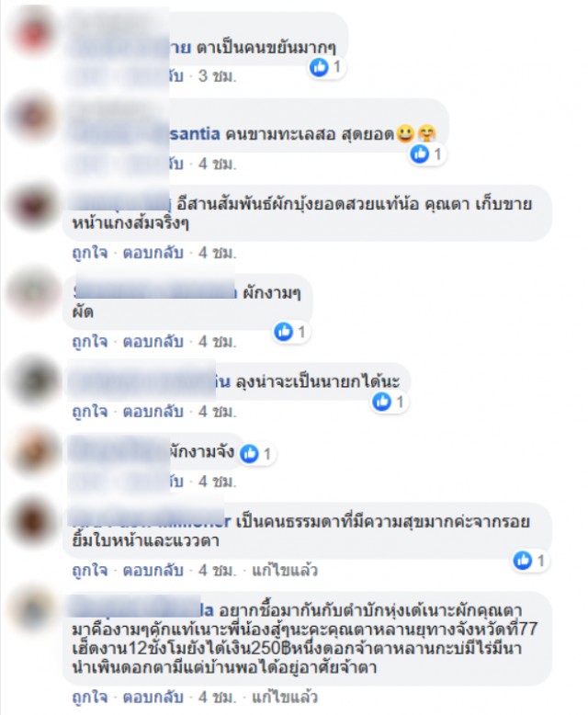Open profile picture of ผักงามจัง commenter

pos(33,452)
